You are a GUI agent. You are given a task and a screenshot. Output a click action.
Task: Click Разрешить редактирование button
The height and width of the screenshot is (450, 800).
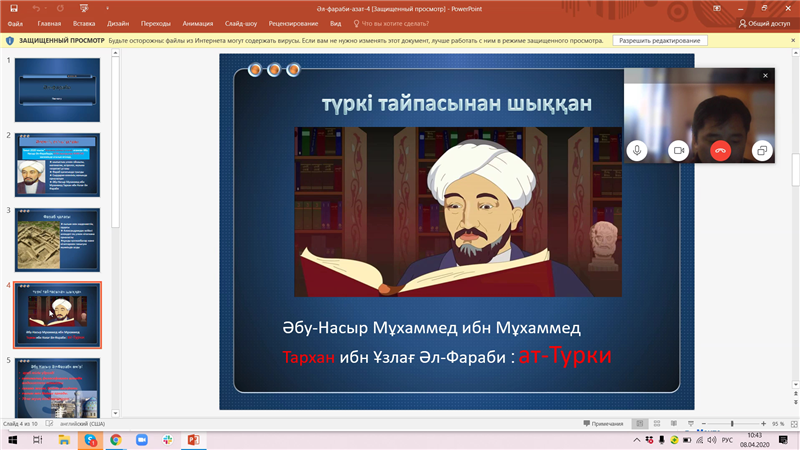pos(660,41)
